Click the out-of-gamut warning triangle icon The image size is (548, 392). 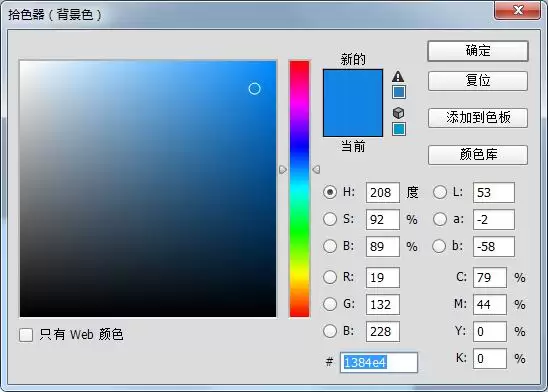click(398, 76)
